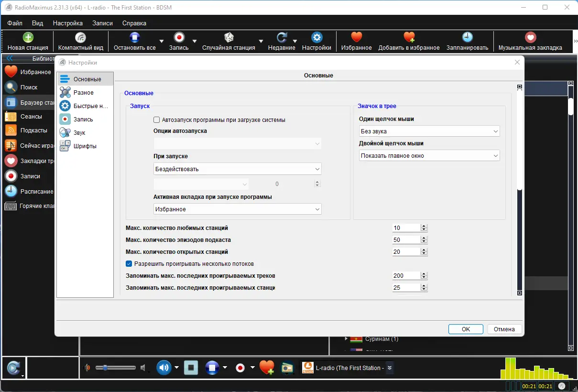Select the Разное settings category

[85, 93]
